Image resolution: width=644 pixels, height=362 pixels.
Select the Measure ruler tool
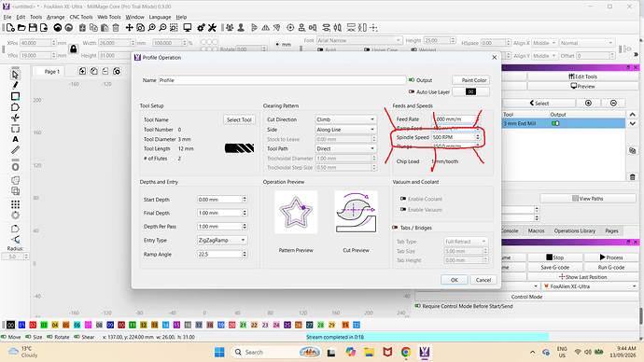[15, 150]
